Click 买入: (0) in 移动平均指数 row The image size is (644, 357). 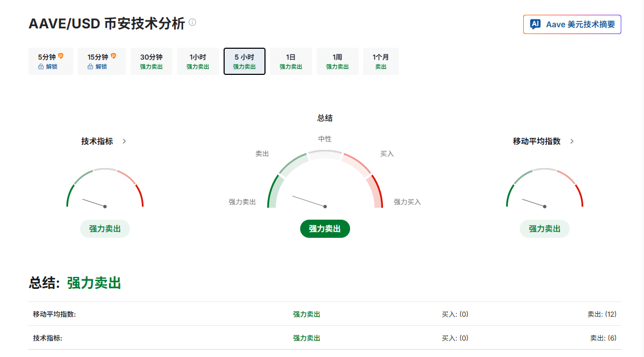point(455,314)
